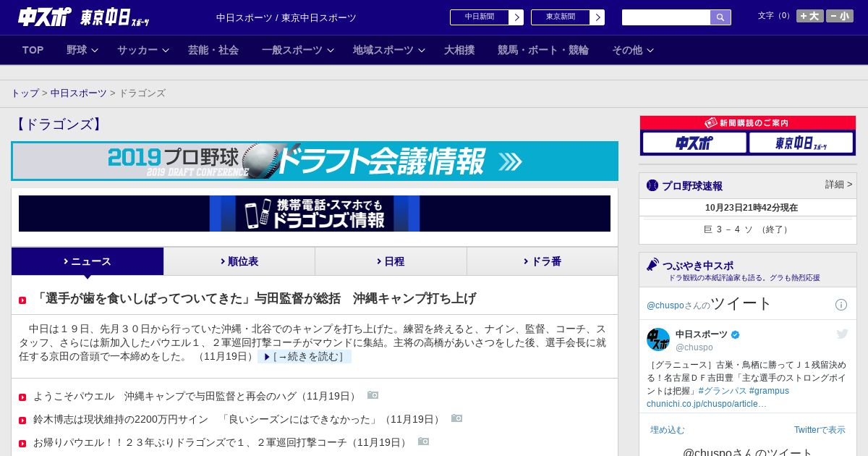The image size is (868, 456).
Task: Expand the 地域スポーツ dropdown chevron
Action: pyautogui.click(x=422, y=50)
